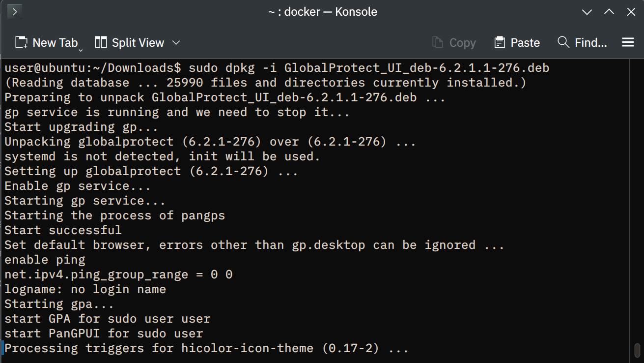Choose the Paste text label
Screen dimensions: 644x363
(x=525, y=43)
